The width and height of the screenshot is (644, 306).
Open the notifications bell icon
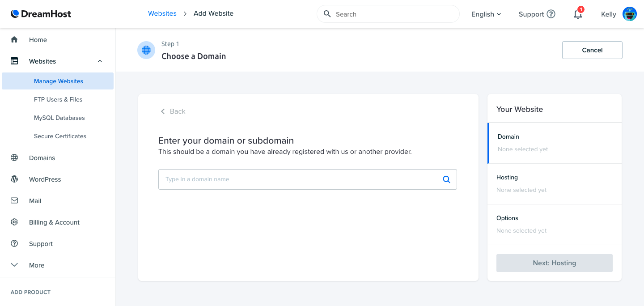[x=578, y=14]
